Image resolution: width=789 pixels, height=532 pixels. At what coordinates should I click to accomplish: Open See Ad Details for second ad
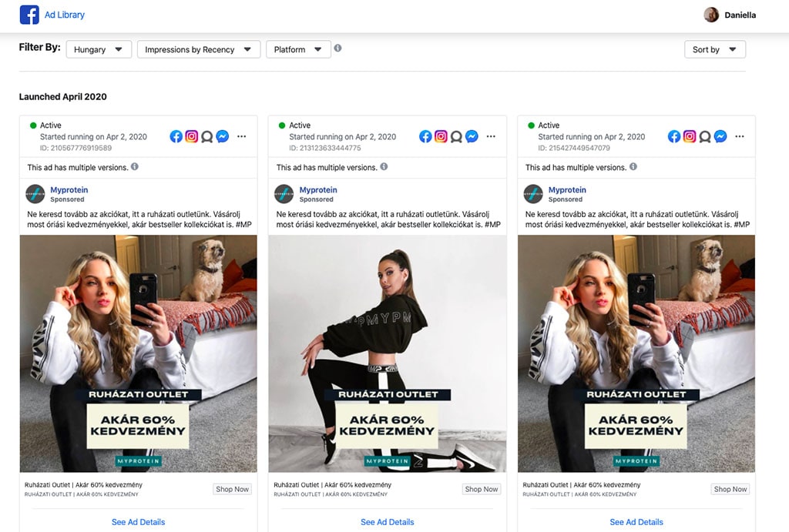click(388, 522)
